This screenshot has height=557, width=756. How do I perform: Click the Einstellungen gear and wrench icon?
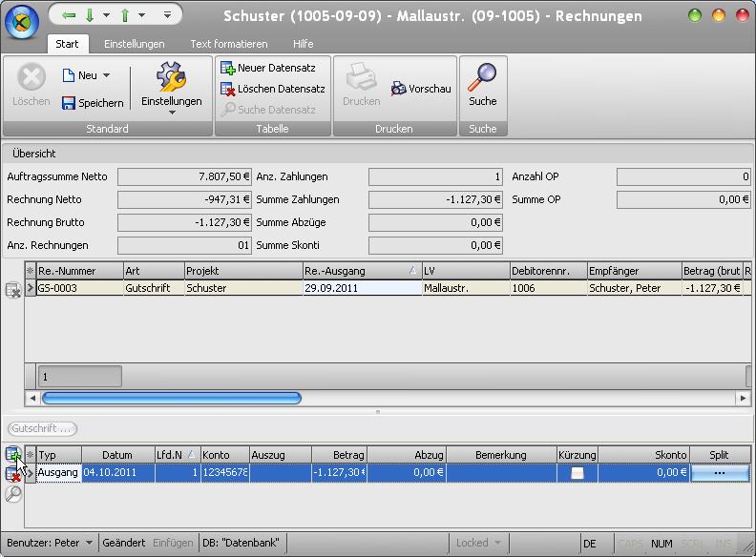[x=171, y=76]
